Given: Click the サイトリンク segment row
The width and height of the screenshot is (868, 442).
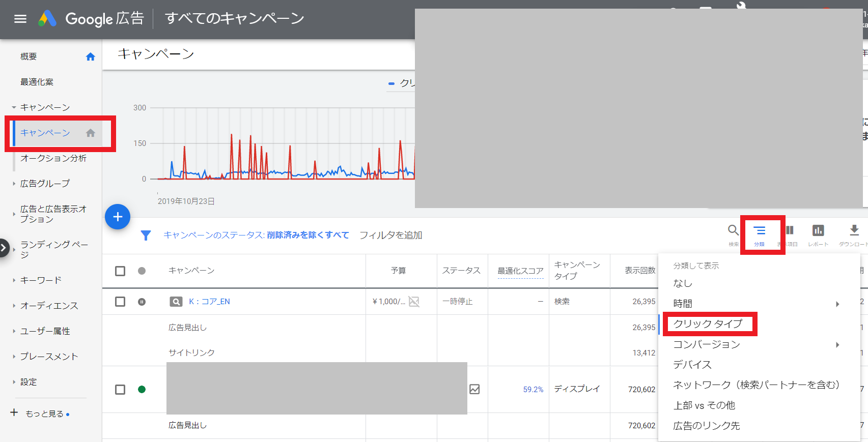Looking at the screenshot, I should [191, 353].
